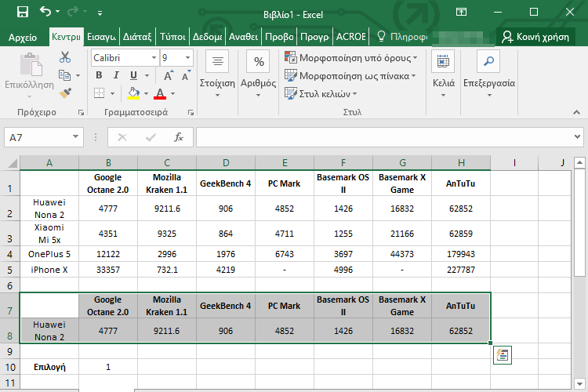
Task: Toggle Underline formatting
Action: click(133, 75)
